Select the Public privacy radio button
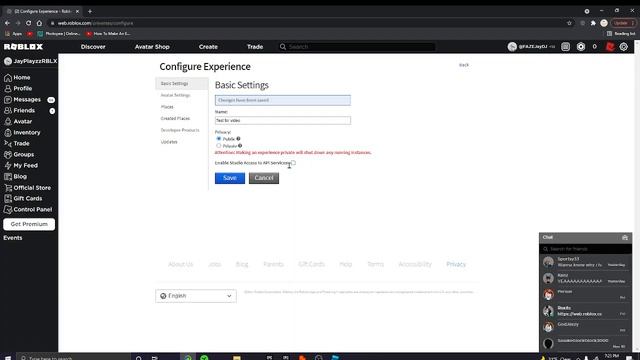 [x=219, y=139]
